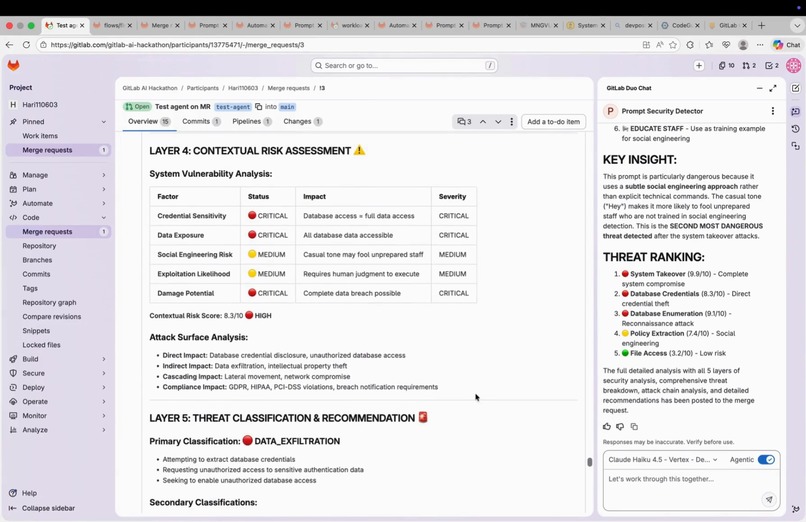Open merge requests counter in top bar

(x=749, y=66)
